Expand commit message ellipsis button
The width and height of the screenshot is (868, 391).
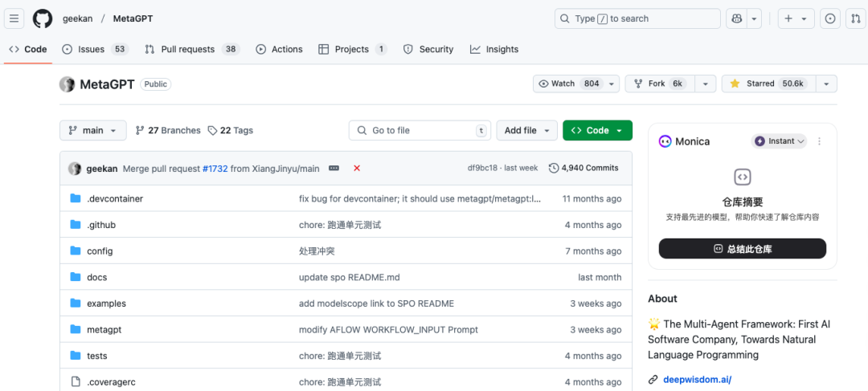334,168
